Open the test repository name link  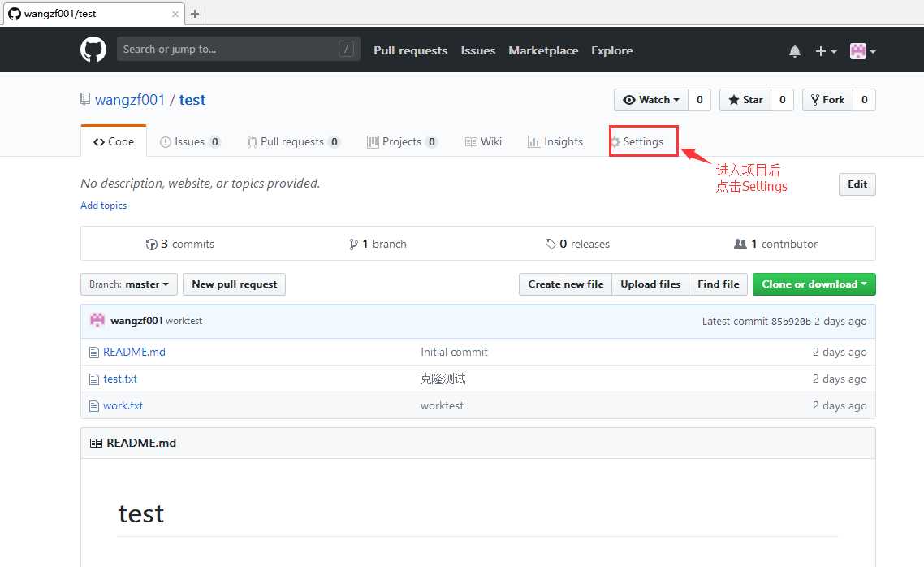point(192,100)
